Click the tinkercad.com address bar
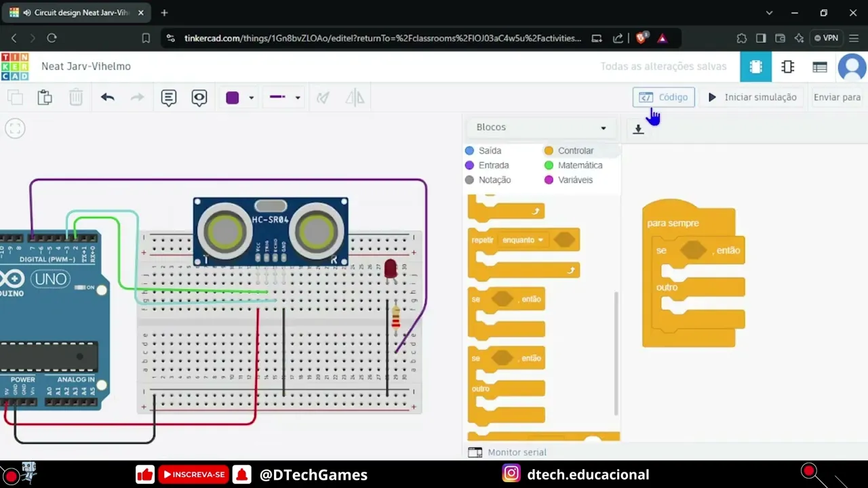Image resolution: width=868 pixels, height=488 pixels. 382,38
